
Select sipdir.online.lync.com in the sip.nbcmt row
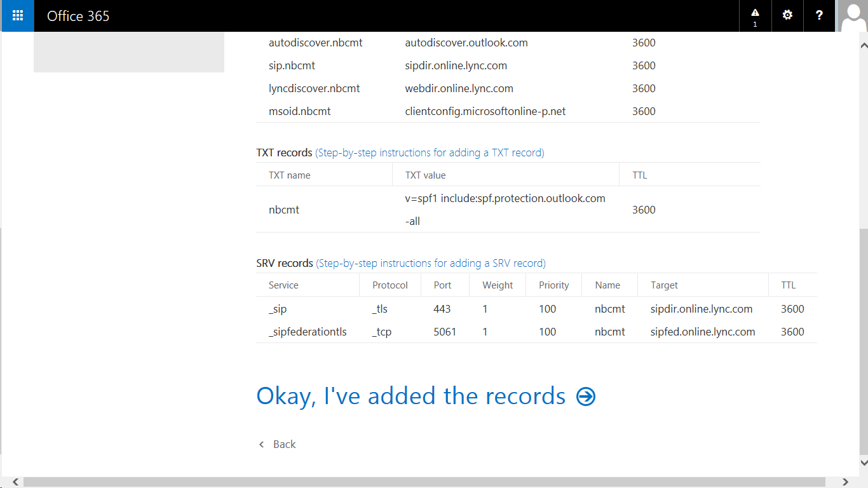(456, 65)
